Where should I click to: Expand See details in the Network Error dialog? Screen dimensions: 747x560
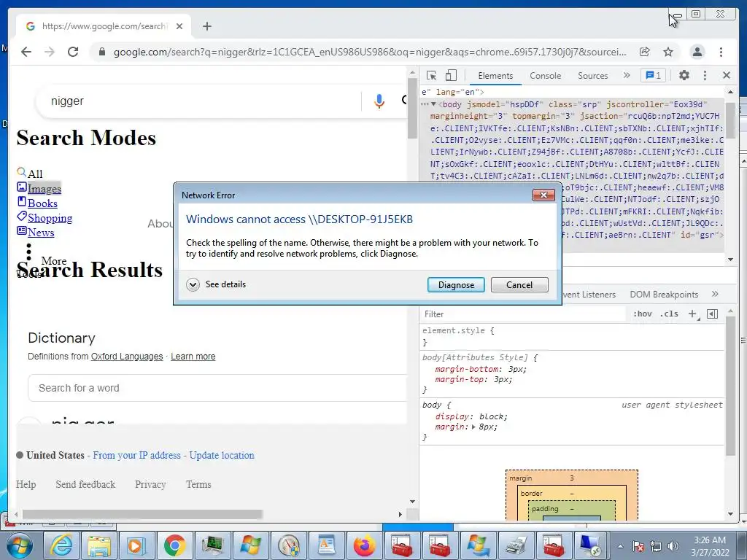216,284
